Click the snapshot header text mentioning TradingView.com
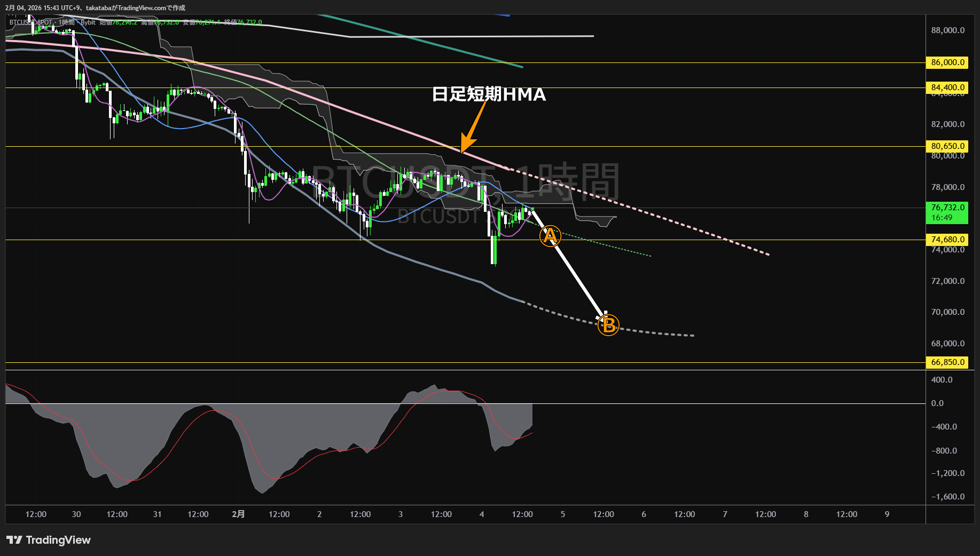This screenshot has width=980, height=556. pyautogui.click(x=95, y=8)
